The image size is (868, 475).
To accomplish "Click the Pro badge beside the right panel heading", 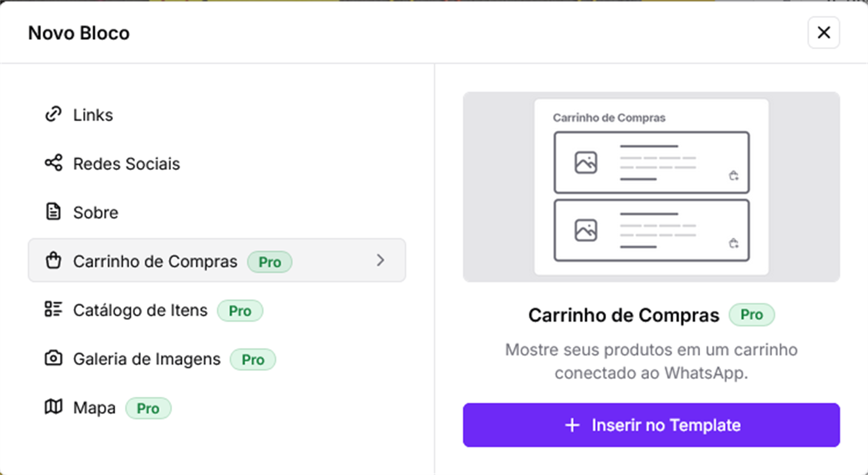I will coord(751,315).
